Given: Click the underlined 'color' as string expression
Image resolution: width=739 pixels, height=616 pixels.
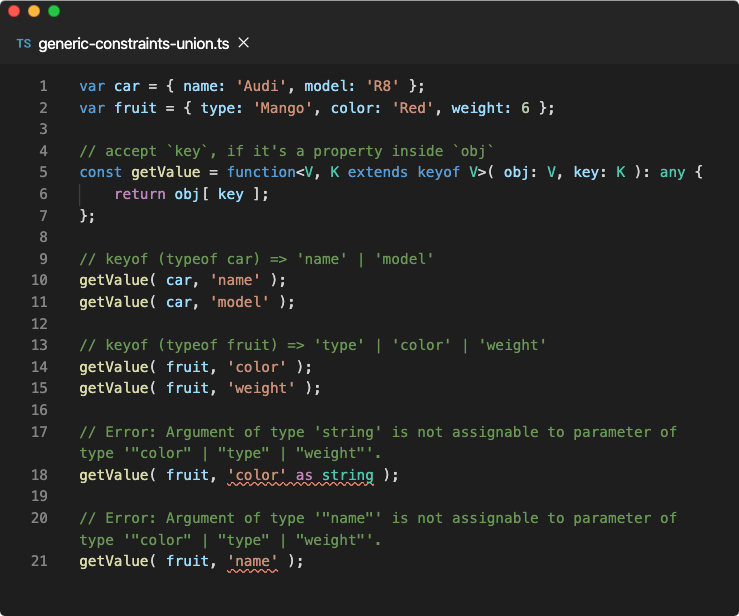Looking at the screenshot, I should coord(300,475).
